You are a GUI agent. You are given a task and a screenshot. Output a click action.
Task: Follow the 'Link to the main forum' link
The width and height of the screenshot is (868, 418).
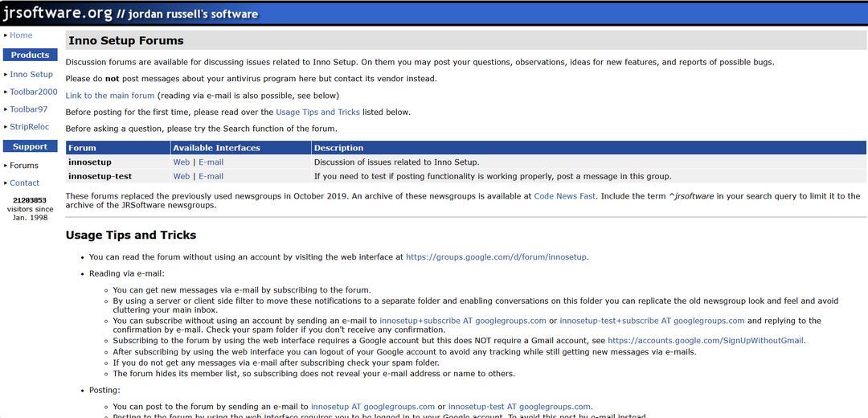(x=109, y=96)
